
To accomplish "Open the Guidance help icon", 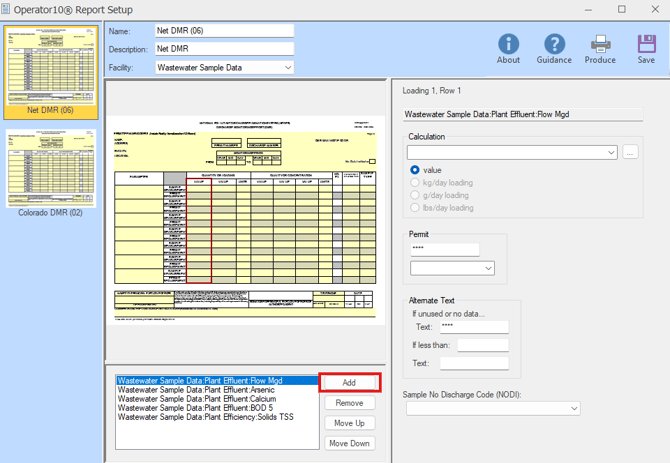I will pos(554,45).
